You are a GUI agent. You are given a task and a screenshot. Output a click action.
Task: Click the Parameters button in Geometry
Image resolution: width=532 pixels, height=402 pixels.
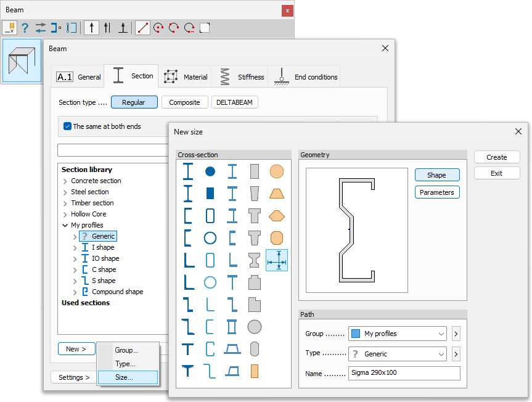[x=436, y=192]
